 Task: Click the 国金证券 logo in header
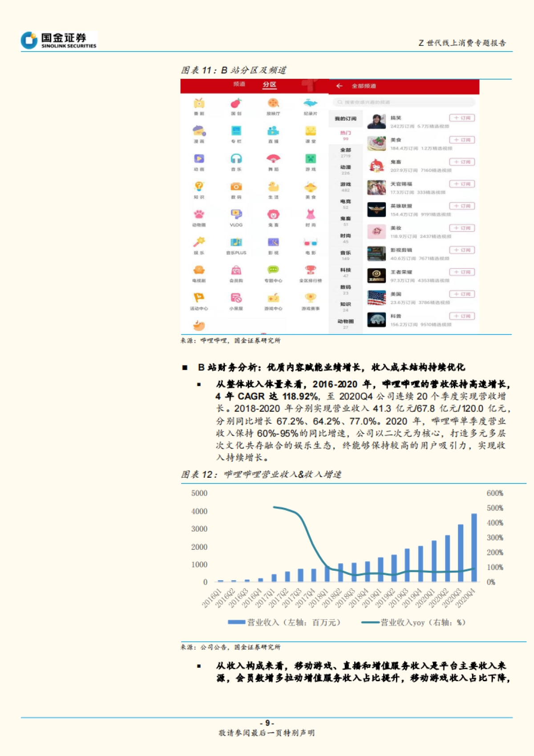(x=59, y=40)
